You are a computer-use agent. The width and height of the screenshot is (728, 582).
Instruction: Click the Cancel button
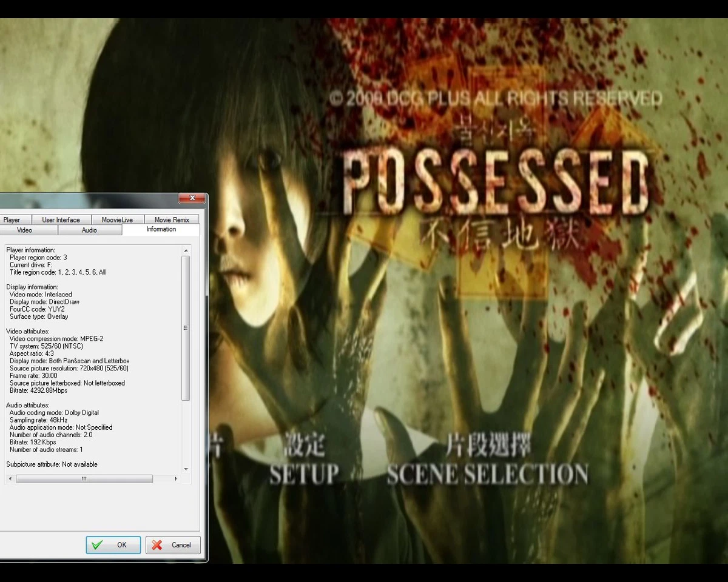[173, 545]
